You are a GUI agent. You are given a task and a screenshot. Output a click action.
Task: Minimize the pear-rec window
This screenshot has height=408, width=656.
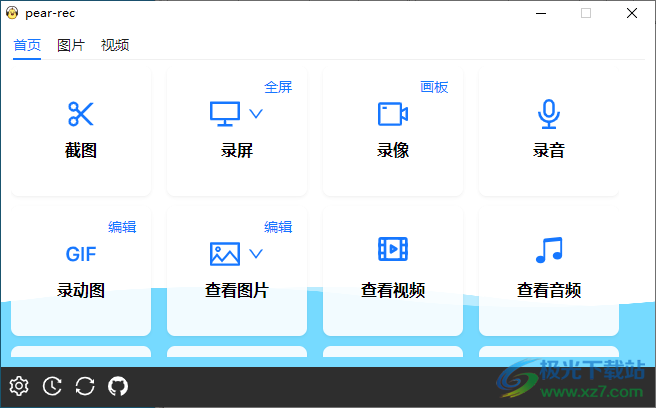541,13
